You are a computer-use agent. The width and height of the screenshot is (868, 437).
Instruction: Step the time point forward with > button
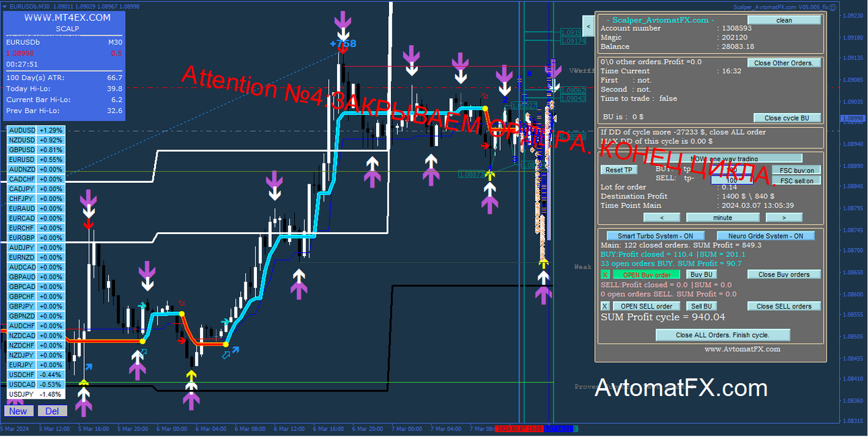click(x=784, y=217)
